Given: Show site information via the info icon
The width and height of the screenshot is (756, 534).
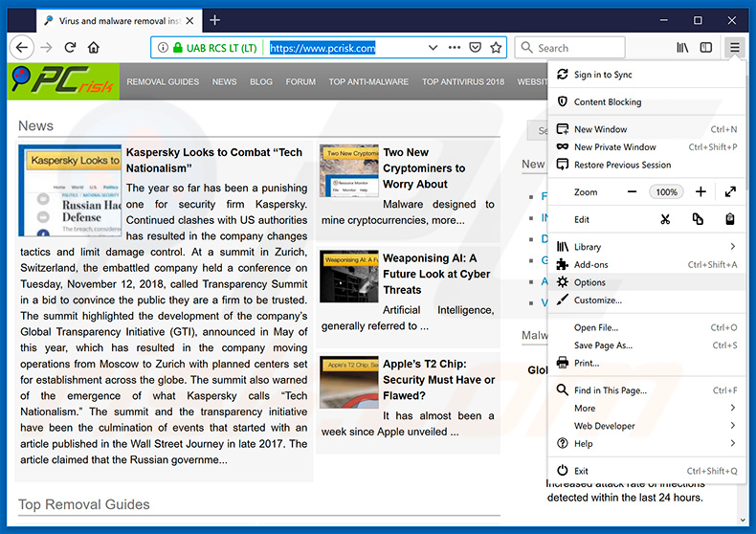Looking at the screenshot, I should click(x=163, y=48).
